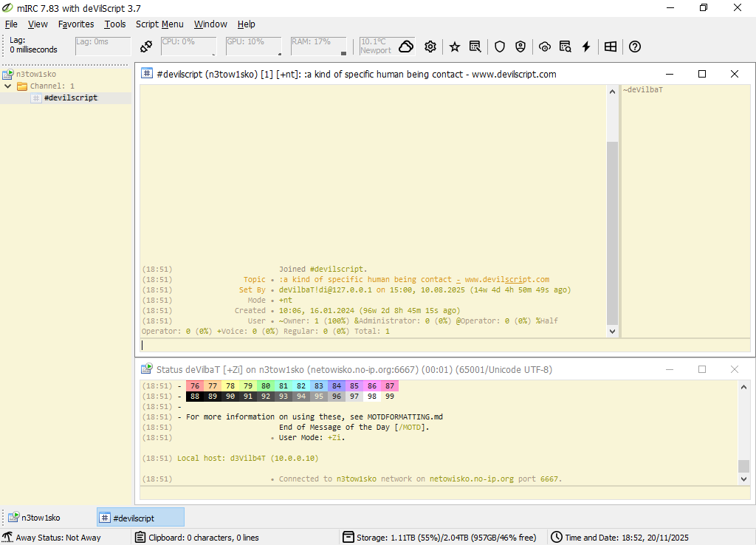
Task: Open the www.devilscript.com topic link
Action: click(506, 280)
